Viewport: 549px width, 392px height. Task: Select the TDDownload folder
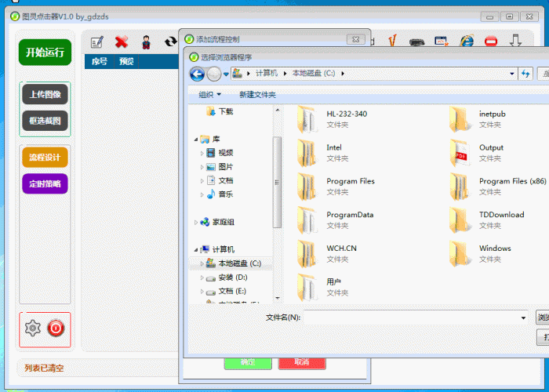(x=487, y=220)
